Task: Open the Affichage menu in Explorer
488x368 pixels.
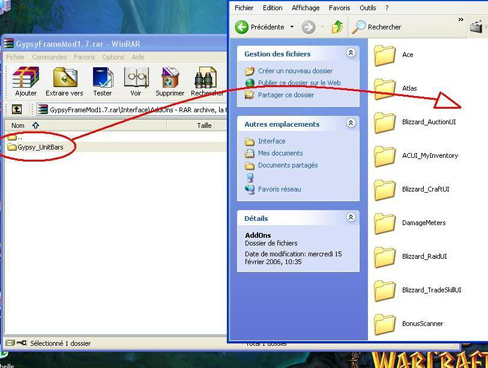Action: [305, 8]
